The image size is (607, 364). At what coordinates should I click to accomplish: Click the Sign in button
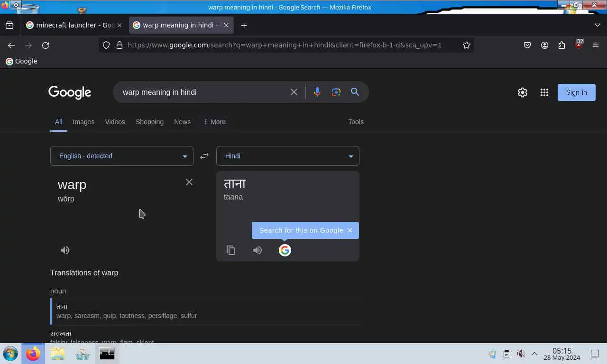tap(577, 92)
